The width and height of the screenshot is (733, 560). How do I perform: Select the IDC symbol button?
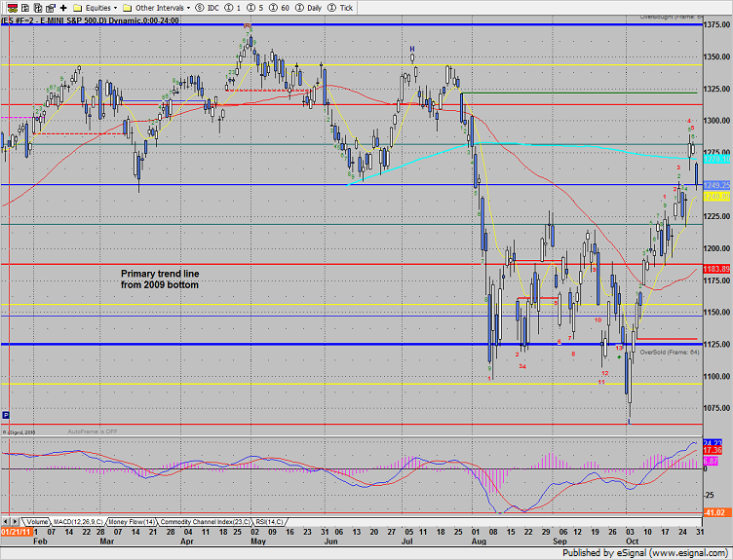207,8
